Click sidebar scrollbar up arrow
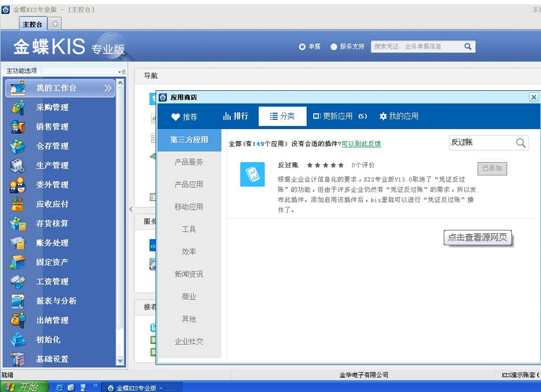The image size is (541, 392). (x=120, y=82)
